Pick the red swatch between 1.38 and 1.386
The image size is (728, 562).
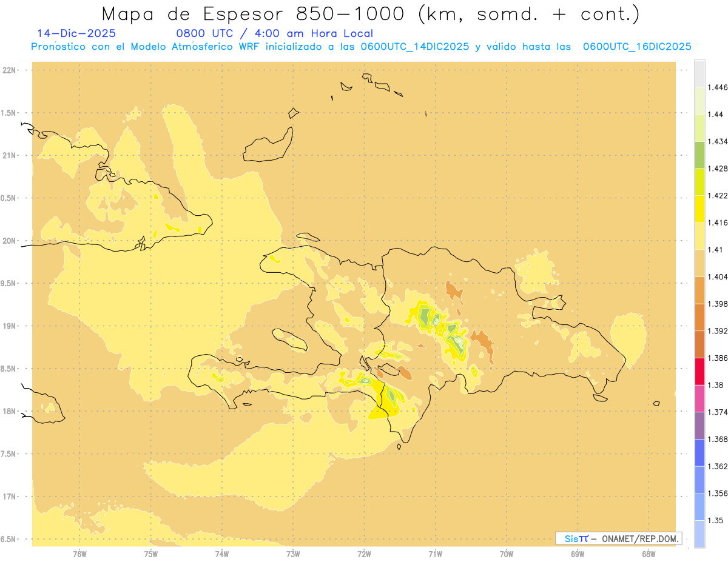point(699,372)
